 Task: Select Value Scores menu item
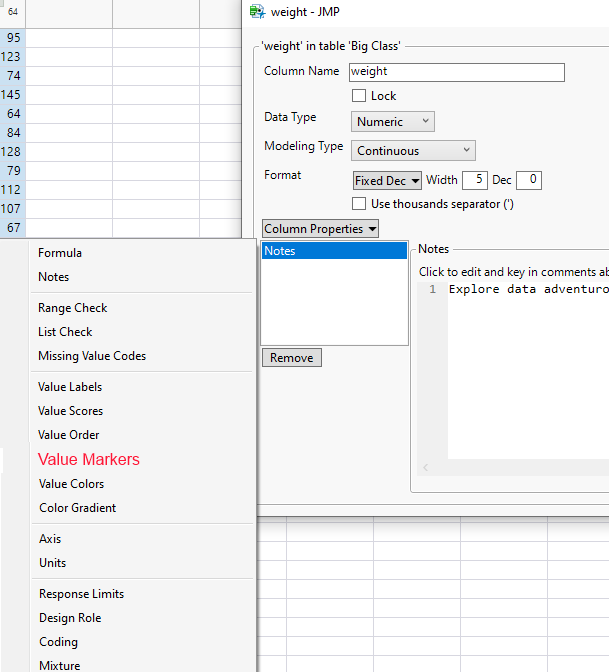pyautogui.click(x=70, y=411)
